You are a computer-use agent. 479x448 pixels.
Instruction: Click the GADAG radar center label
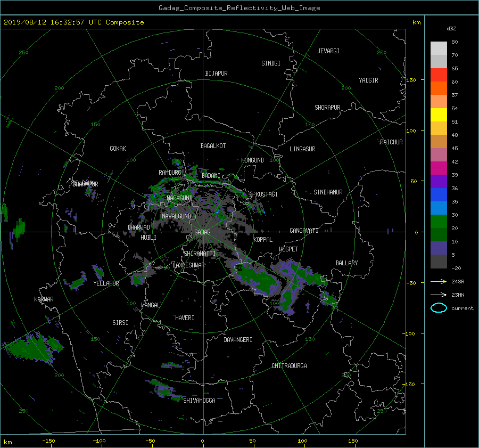pos(202,232)
